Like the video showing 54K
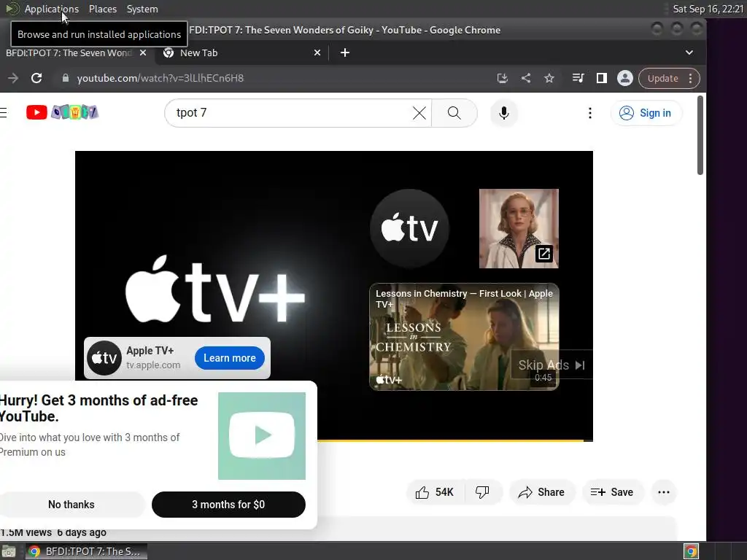 click(x=435, y=492)
